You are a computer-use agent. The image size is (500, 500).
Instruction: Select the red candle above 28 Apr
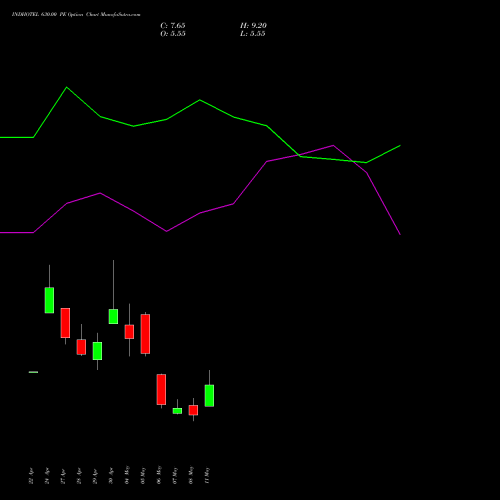[81, 347]
